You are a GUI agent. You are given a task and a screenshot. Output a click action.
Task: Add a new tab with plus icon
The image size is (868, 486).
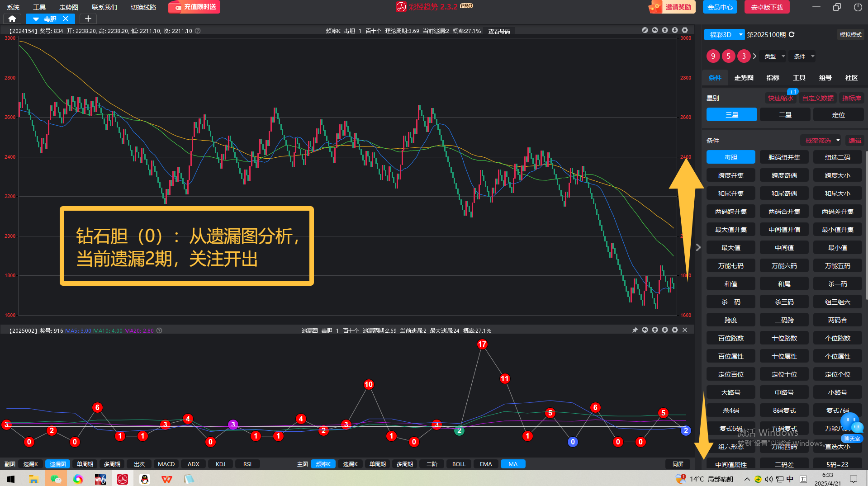88,19
